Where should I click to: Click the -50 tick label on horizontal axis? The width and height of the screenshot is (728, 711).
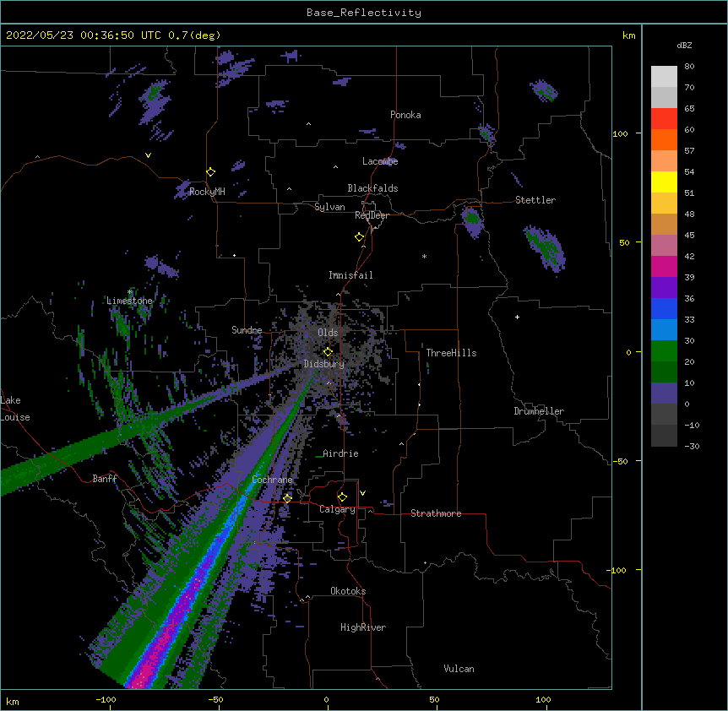[x=215, y=699]
